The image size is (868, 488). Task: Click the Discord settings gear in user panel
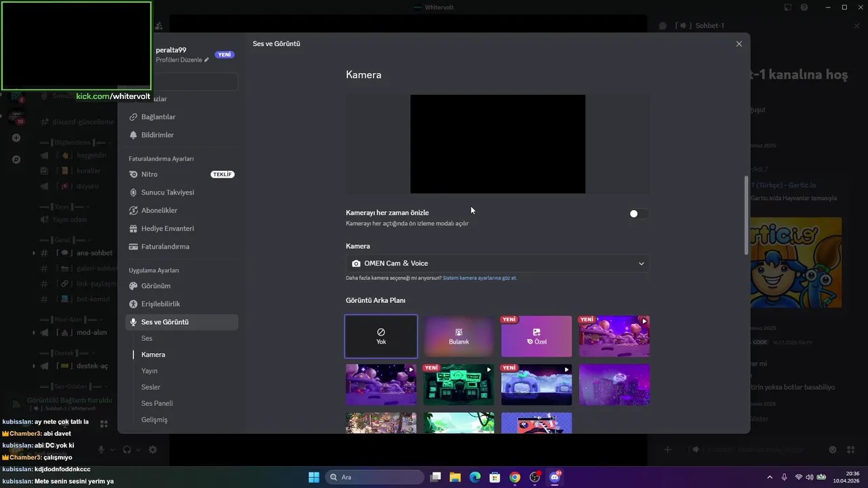point(153,449)
